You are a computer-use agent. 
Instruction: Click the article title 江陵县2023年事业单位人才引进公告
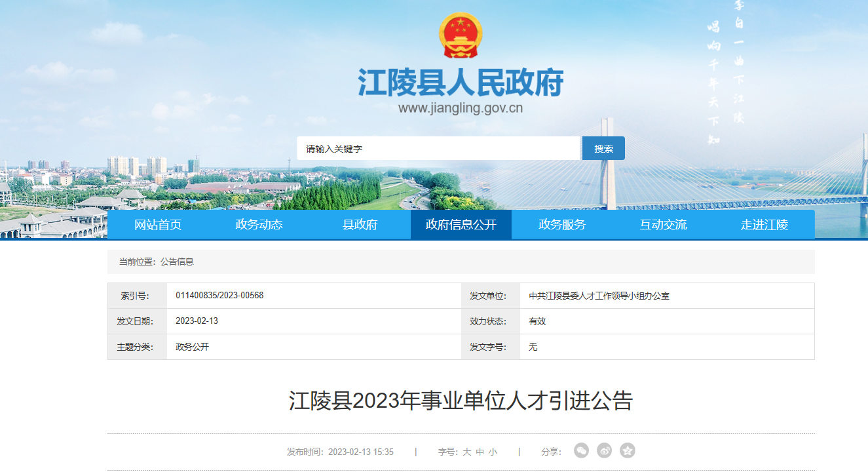pos(461,401)
